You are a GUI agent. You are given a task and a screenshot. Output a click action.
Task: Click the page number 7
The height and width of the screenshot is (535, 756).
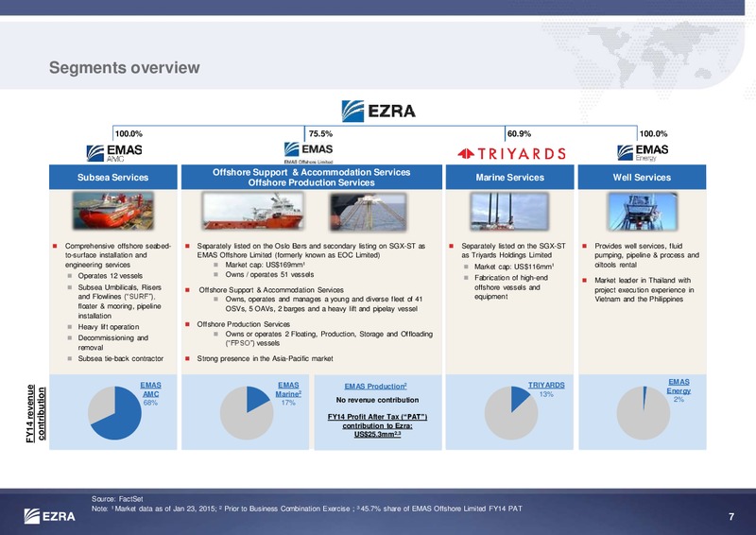point(731,517)
